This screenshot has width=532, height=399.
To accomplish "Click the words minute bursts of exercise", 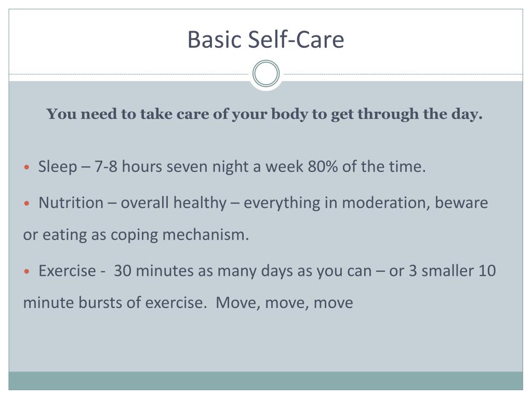I will tap(115, 303).
